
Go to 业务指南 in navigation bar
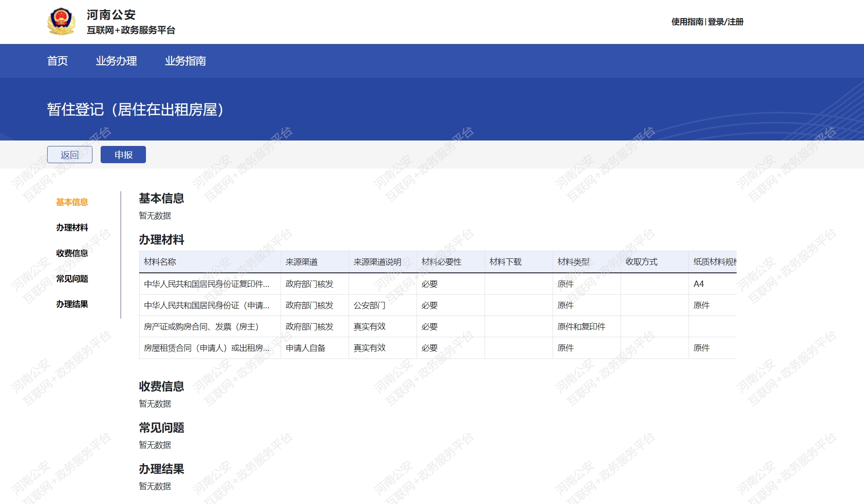tap(185, 61)
